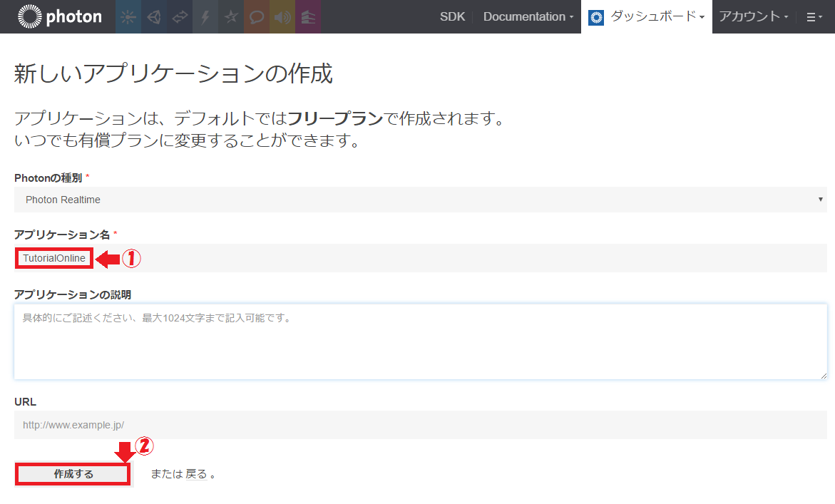This screenshot has height=504, width=835.
Task: Open the speech bubble Chat icon
Action: 257,17
